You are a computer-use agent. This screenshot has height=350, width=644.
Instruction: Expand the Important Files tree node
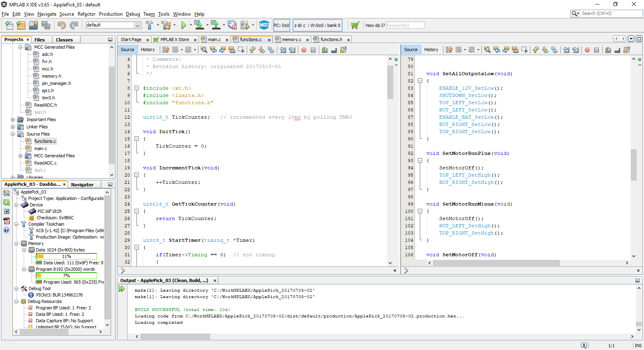(13, 119)
